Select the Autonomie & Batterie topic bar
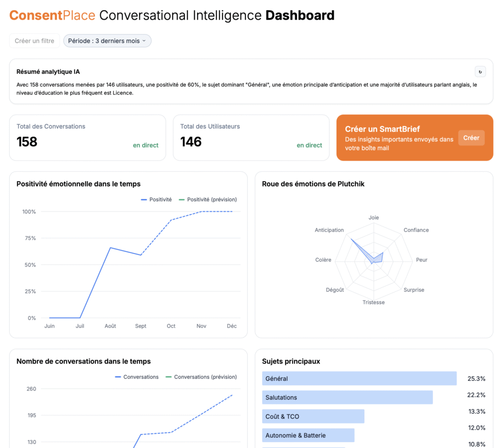This screenshot has height=448, width=501. coord(308,435)
